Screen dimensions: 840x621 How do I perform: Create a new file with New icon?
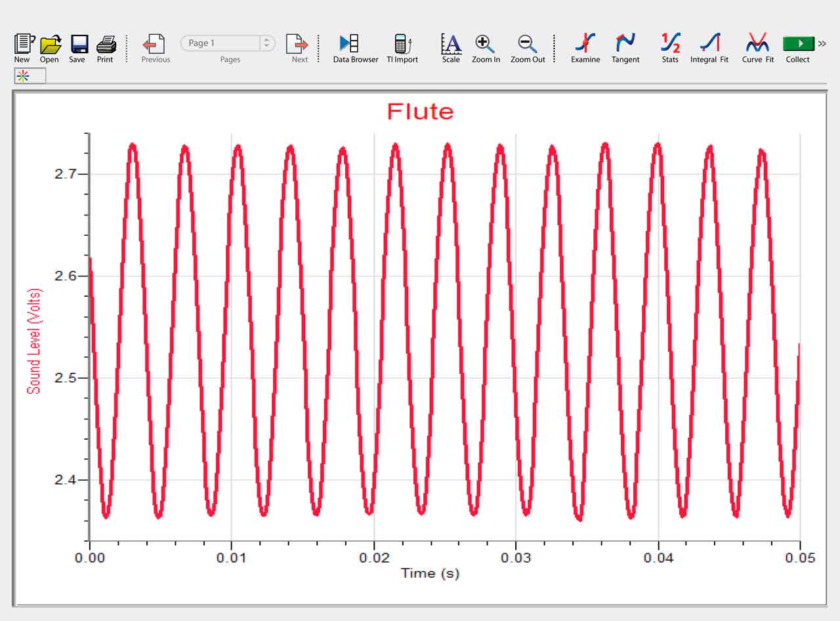22,45
